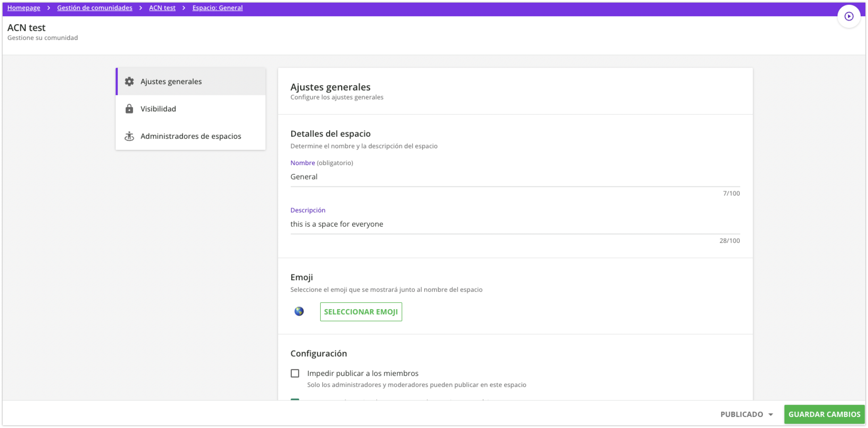Click the globe emoji preview

[x=299, y=311]
